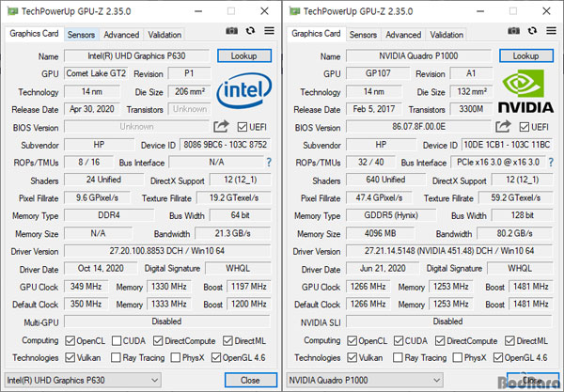The image size is (564, 392).
Task: Click Device ID value 8086 9BC6 - 103C 8752
Action: coord(226,145)
